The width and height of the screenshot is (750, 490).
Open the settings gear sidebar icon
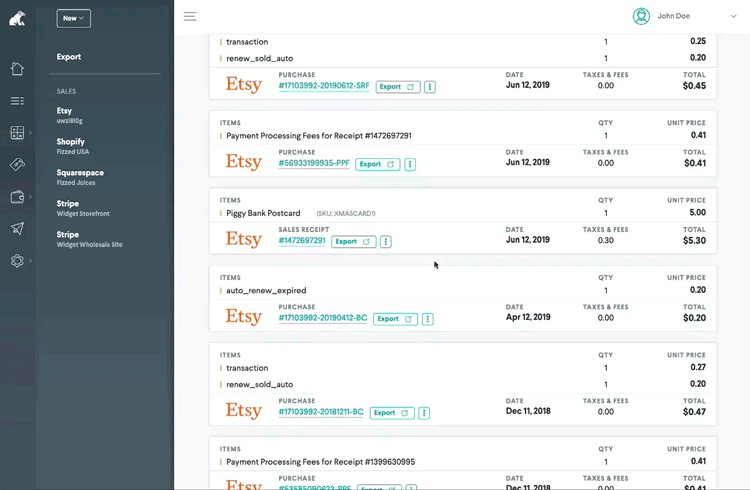click(17, 261)
